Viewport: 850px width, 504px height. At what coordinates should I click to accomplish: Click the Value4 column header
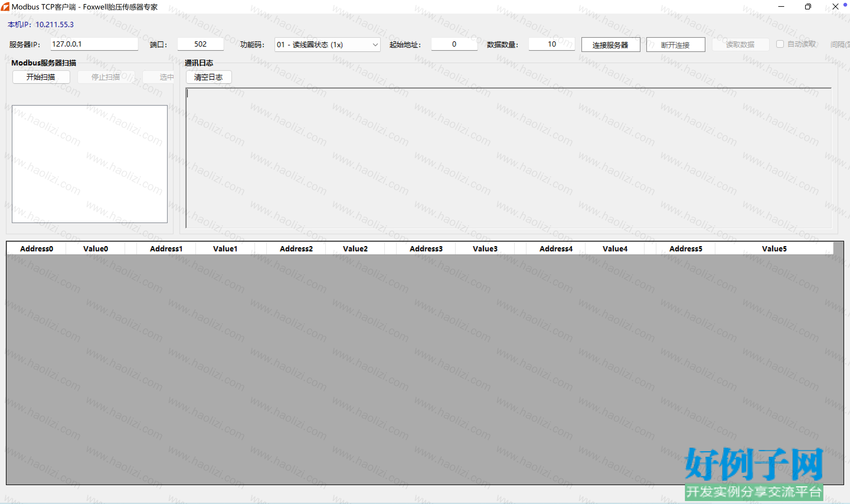pos(615,248)
